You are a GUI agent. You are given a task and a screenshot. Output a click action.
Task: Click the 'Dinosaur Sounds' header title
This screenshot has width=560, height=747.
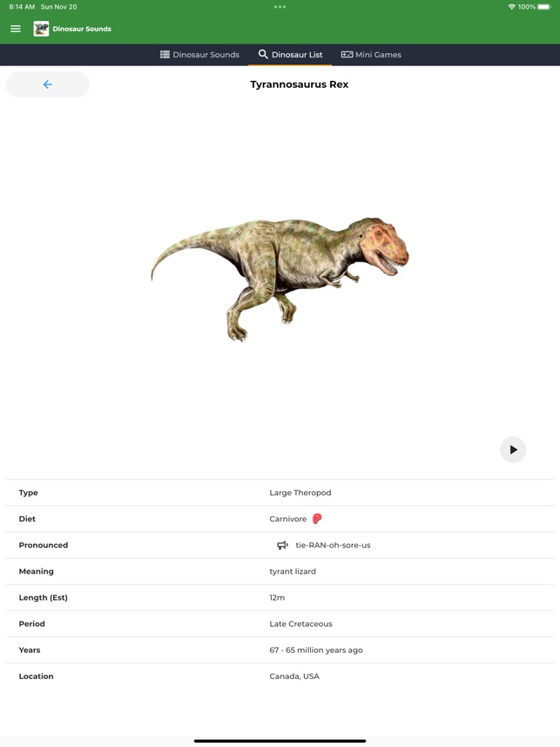[x=82, y=29]
